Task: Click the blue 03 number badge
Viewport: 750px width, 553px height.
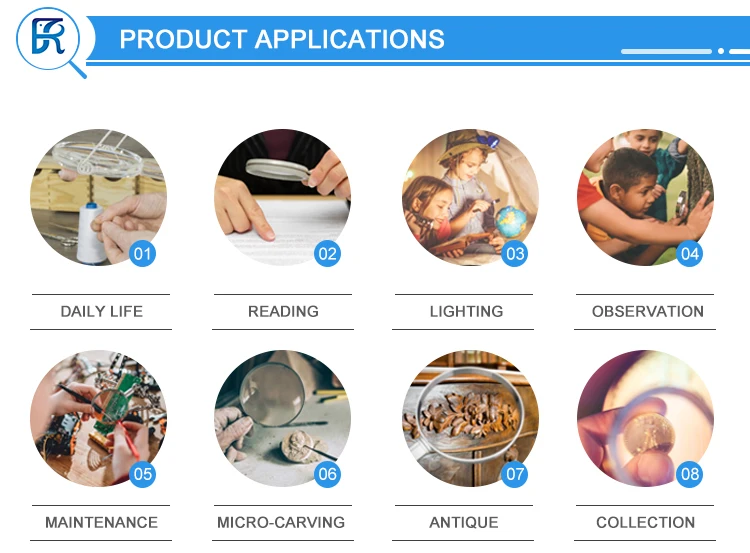Action: coord(515,254)
